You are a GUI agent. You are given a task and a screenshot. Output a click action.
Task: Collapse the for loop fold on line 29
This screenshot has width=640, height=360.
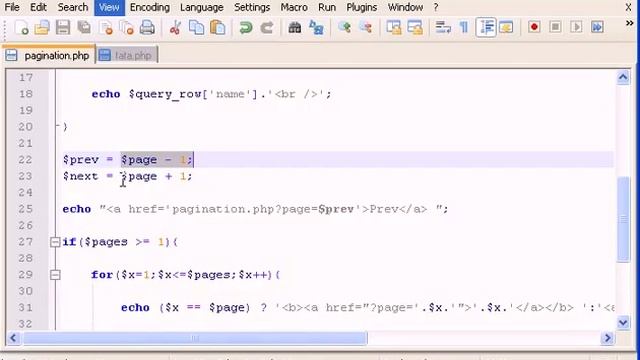pos(55,275)
